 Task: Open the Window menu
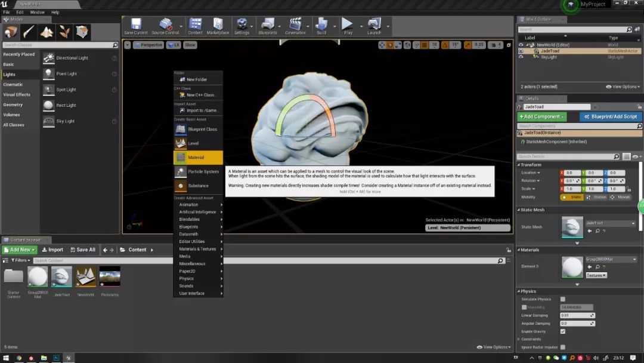tap(36, 11)
